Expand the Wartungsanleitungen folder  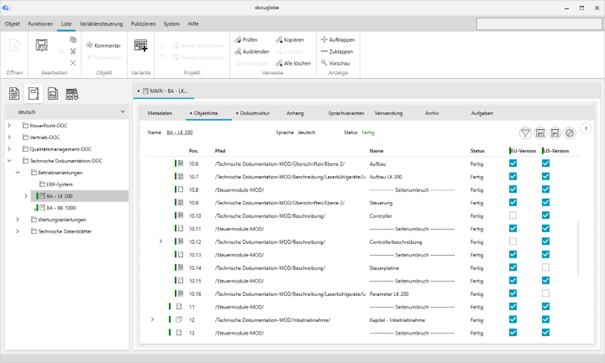[18, 219]
